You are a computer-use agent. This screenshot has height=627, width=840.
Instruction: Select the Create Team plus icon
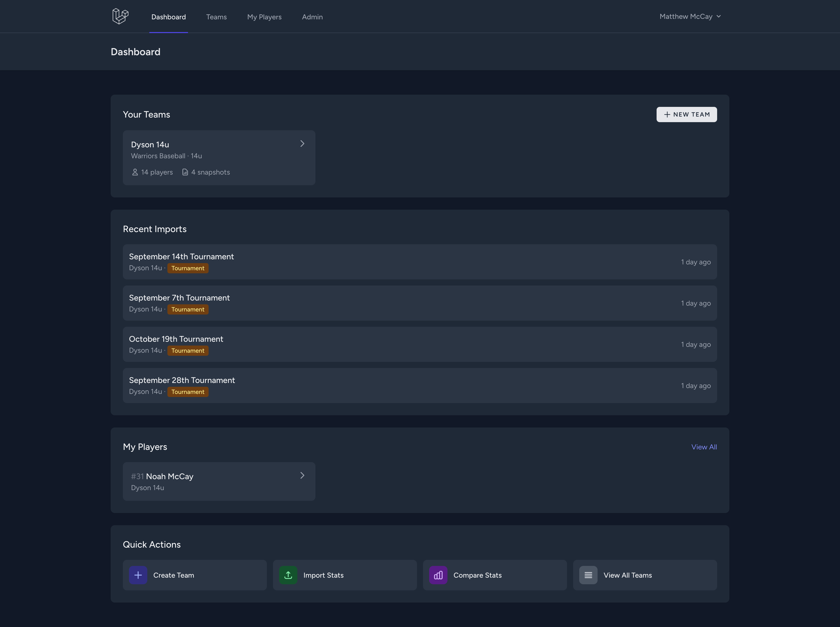pyautogui.click(x=138, y=575)
